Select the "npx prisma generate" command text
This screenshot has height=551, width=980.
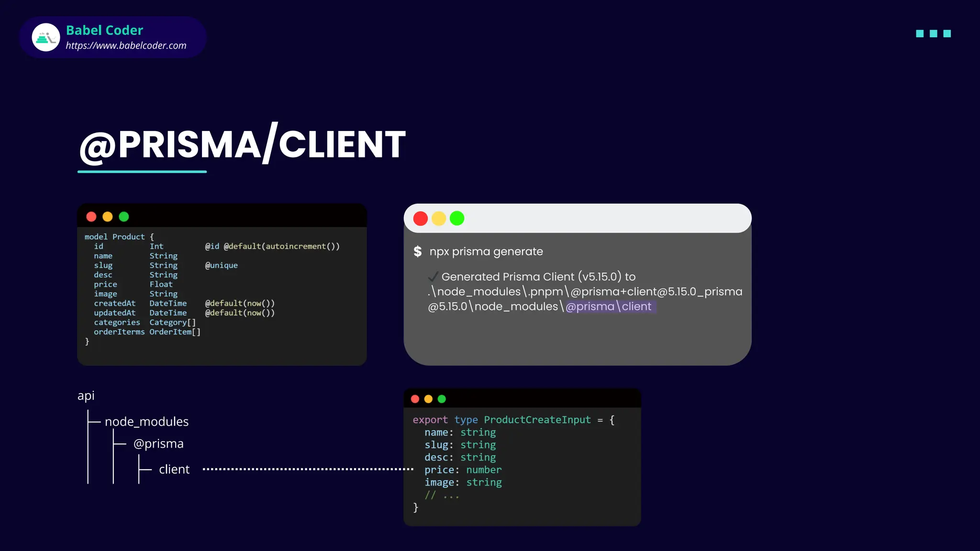click(x=486, y=252)
